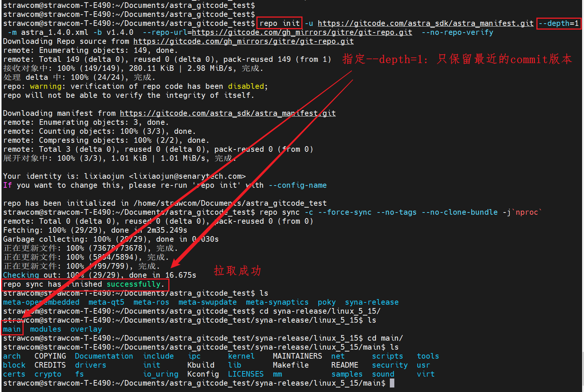Click the orange `nproc` text
The width and height of the screenshot is (584, 392).
click(x=527, y=212)
